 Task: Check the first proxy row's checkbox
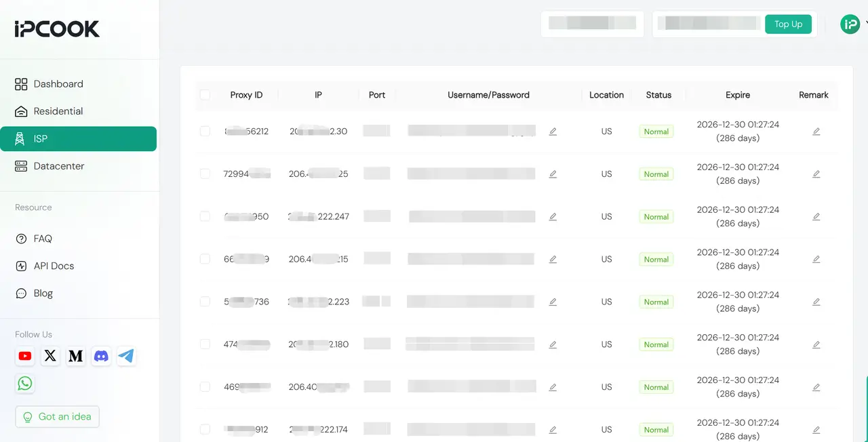tap(205, 131)
